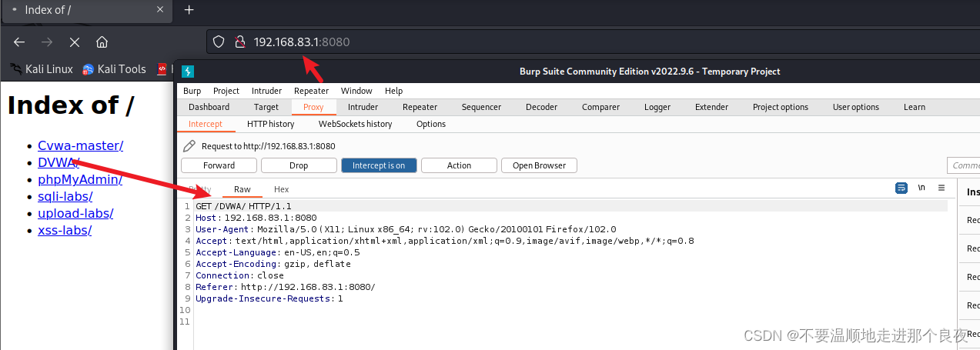Click the Open Browser button

pos(539,165)
